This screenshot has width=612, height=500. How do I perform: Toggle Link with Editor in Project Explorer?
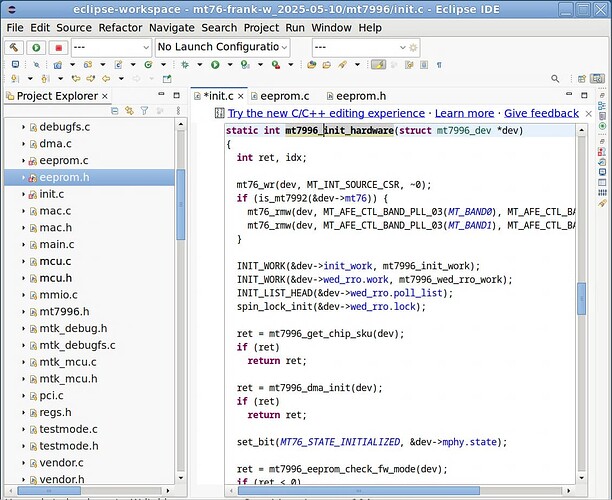click(129, 111)
